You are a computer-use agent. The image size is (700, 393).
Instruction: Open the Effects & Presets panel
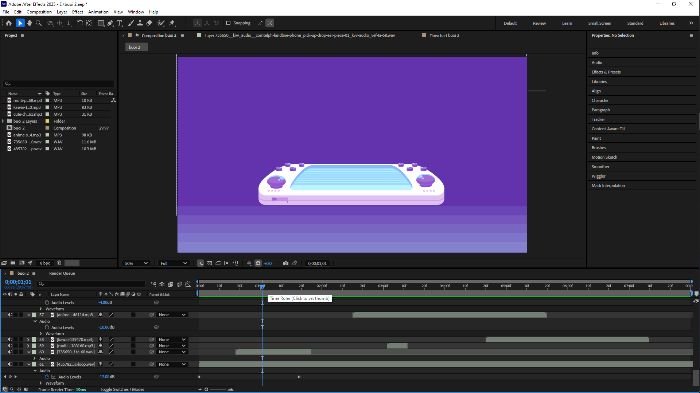606,72
